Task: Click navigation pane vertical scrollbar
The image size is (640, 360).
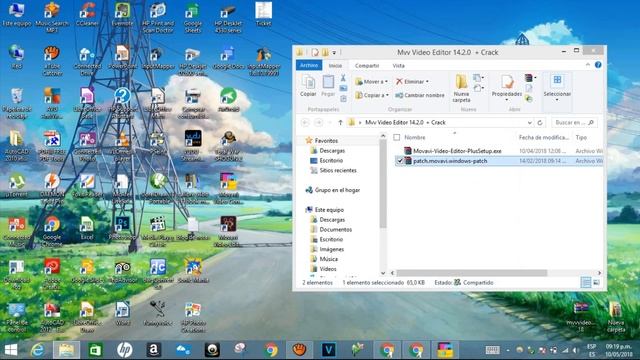Action: pyautogui.click(x=383, y=184)
